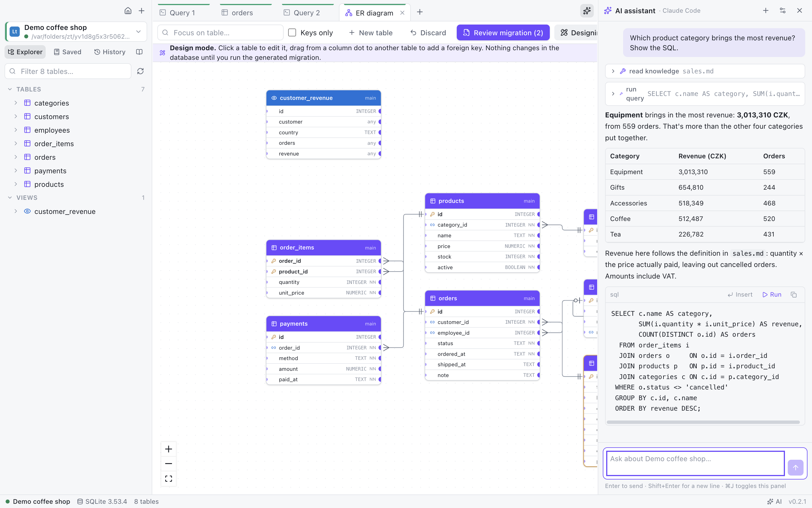
Task: Run the SQL snippet
Action: click(x=772, y=295)
